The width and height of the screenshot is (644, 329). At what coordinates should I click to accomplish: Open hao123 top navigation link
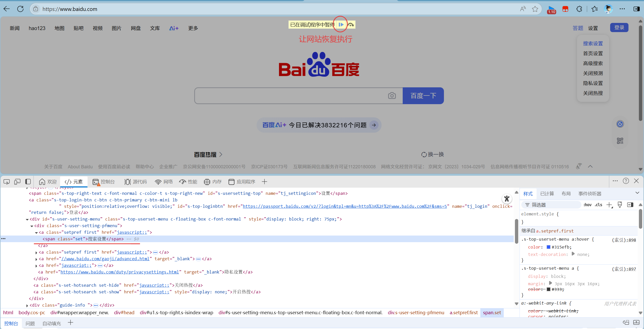(37, 28)
